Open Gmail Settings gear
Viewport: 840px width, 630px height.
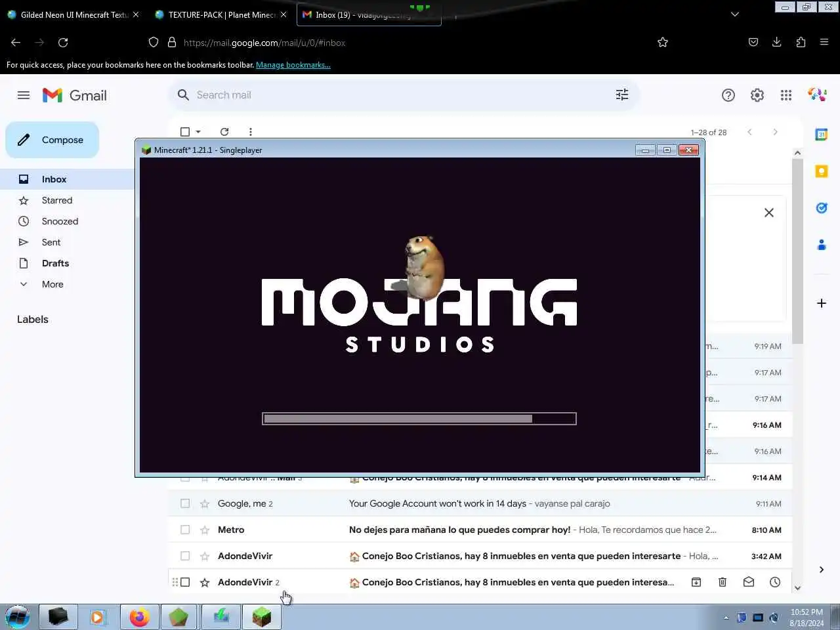click(757, 95)
